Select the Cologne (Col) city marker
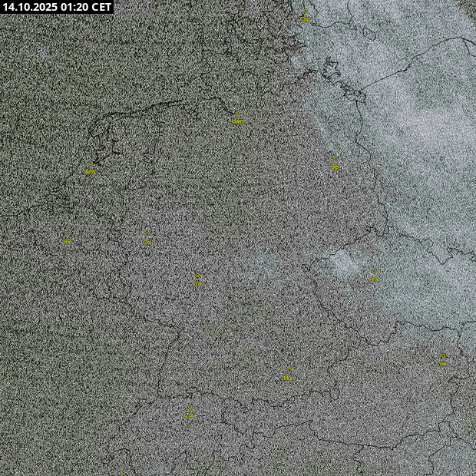 pos(147,239)
